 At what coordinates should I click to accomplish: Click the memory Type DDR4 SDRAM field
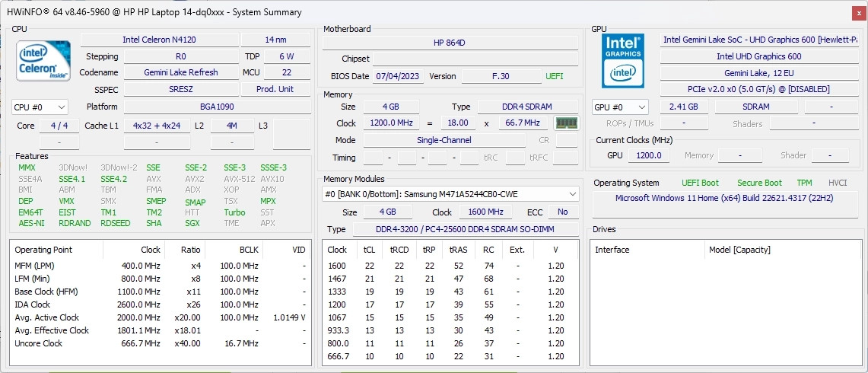pyautogui.click(x=527, y=107)
